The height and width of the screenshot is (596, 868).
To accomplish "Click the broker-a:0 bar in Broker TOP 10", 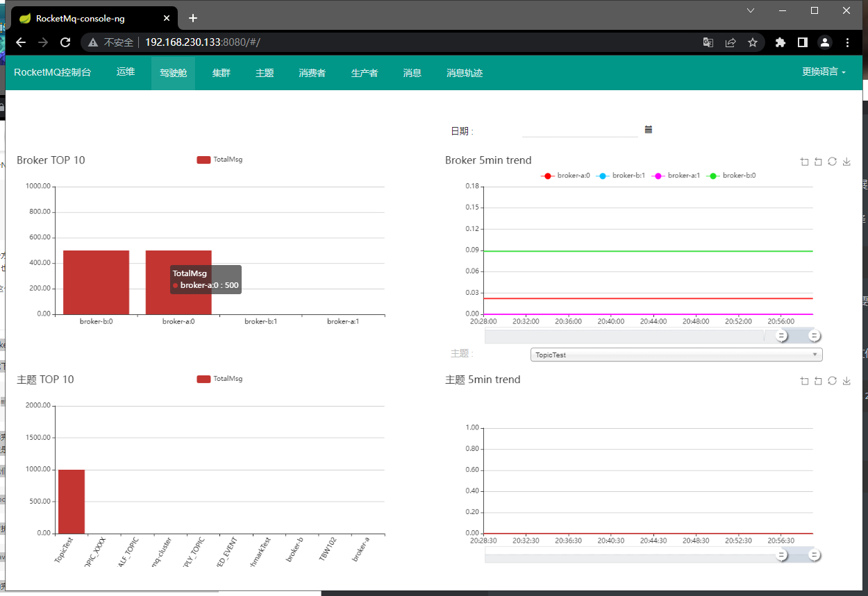I will (x=178, y=282).
